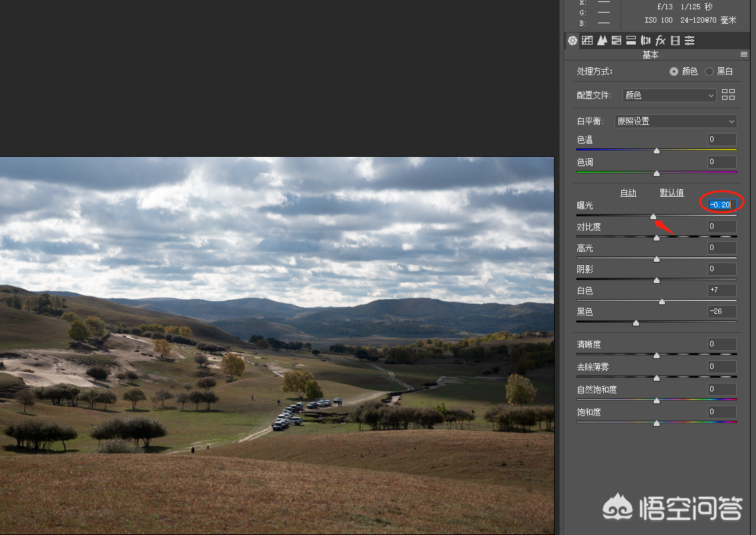The image size is (756, 535).
Task: Click the 24-120@70 毫米 lens text
Action: pos(708,20)
